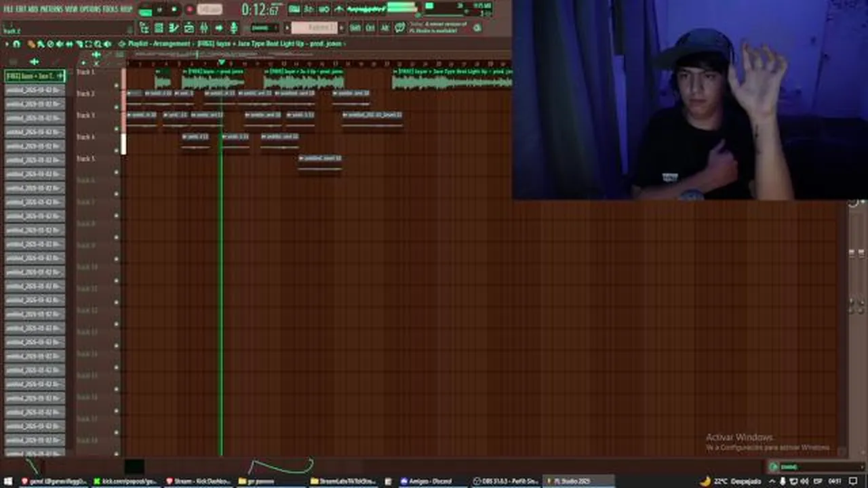The image size is (868, 488).
Task: Toggle the playlist magnet snap icon
Action: pyautogui.click(x=17, y=44)
